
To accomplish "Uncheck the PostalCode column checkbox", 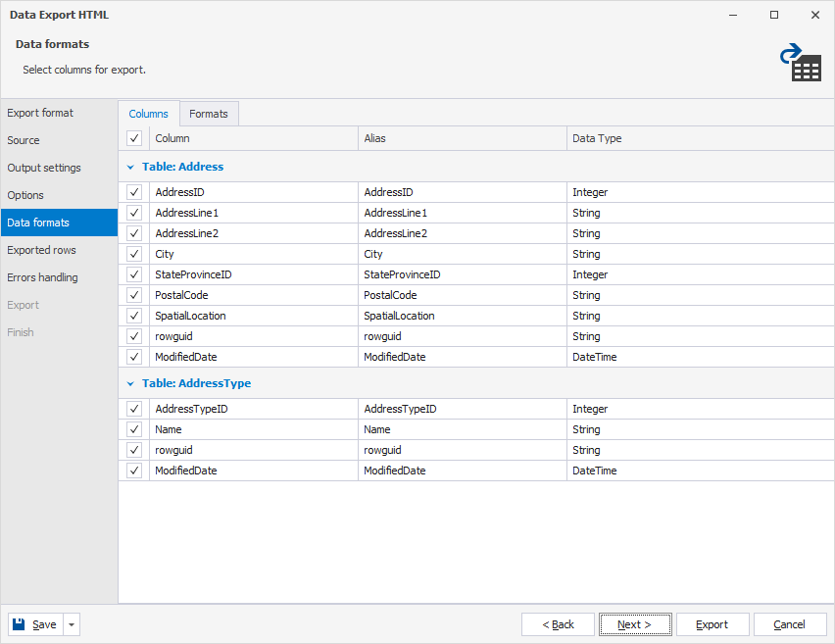I will click(134, 295).
